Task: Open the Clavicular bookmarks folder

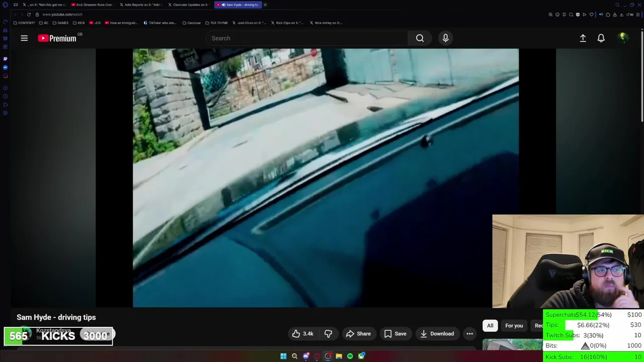Action: tap(192, 23)
